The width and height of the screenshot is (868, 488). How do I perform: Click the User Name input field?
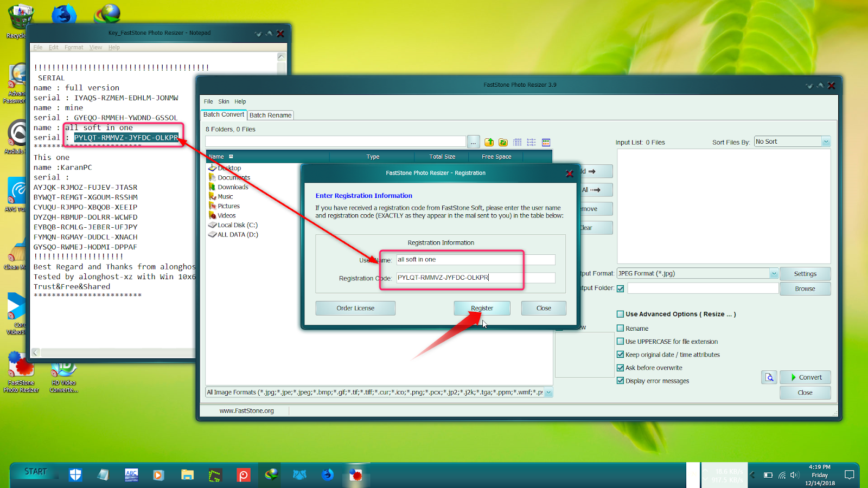point(475,260)
